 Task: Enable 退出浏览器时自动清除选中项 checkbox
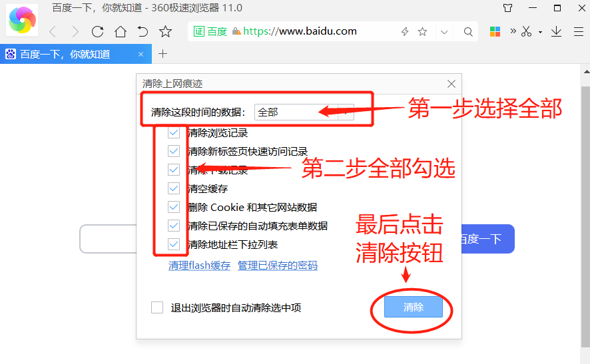[x=157, y=307]
